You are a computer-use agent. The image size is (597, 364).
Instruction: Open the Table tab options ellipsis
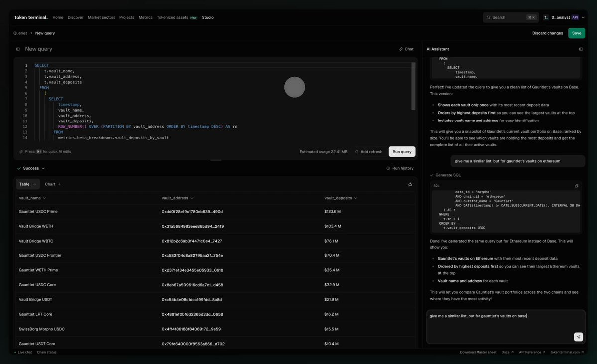34,184
